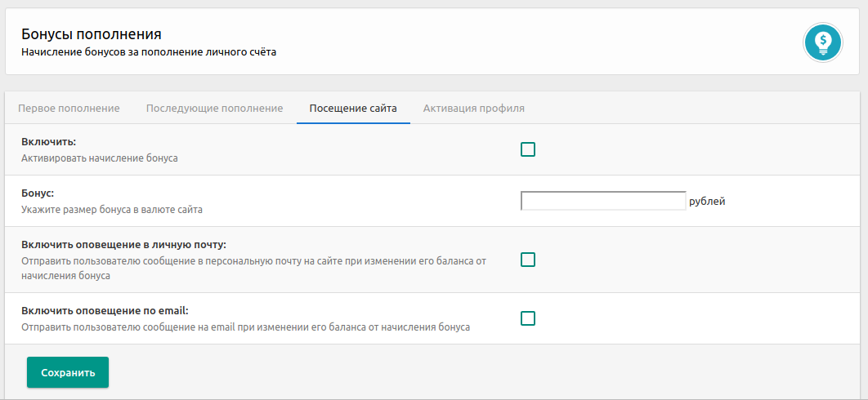This screenshot has width=868, height=400.
Task: Select the Посещение сайта tab
Action: coord(353,108)
